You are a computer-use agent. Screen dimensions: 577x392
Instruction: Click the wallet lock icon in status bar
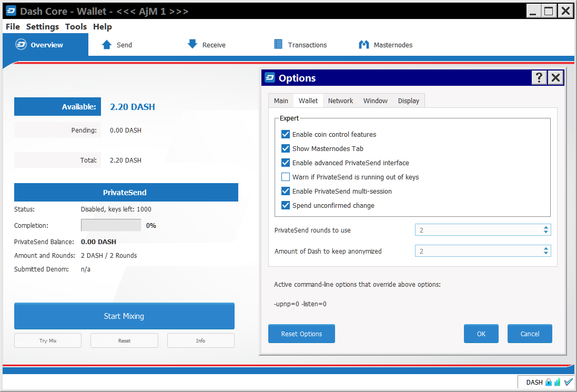point(548,382)
